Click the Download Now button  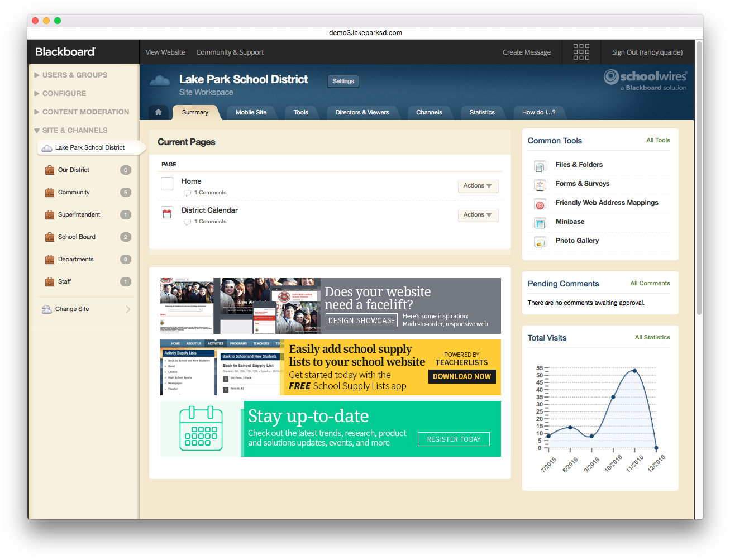point(462,376)
